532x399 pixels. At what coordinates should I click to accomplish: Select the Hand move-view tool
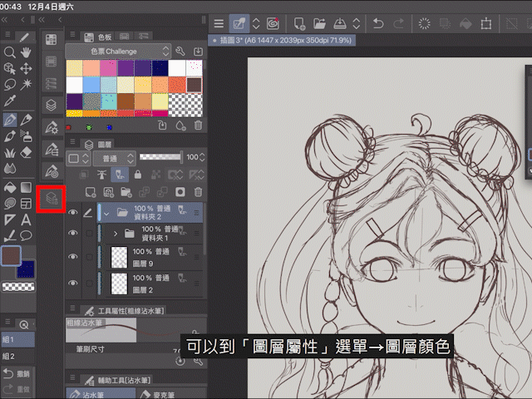[x=26, y=52]
